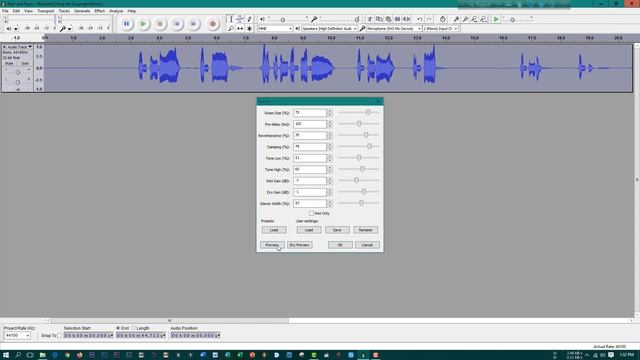Click the Pre-delay input field
The image size is (640, 360).
[x=310, y=124]
